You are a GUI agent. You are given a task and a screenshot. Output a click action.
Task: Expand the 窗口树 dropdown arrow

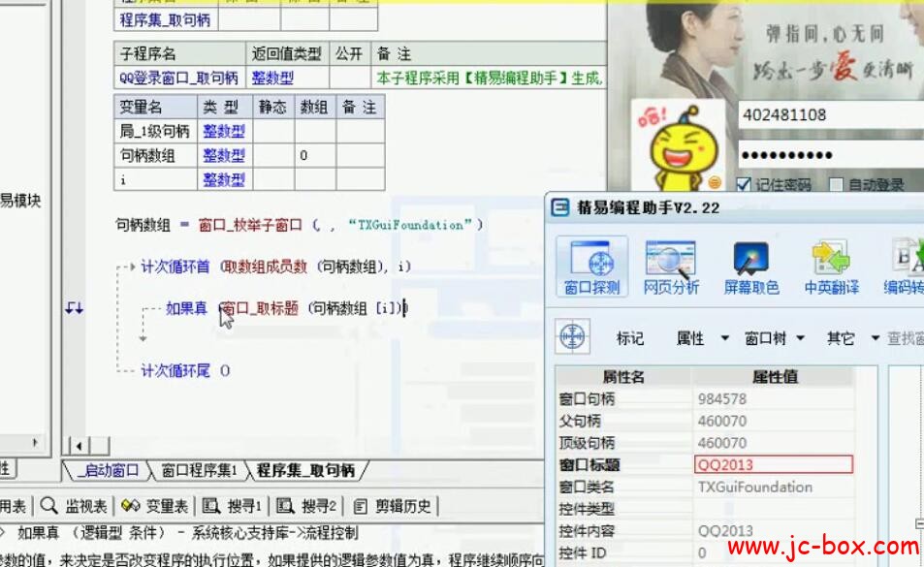(800, 338)
